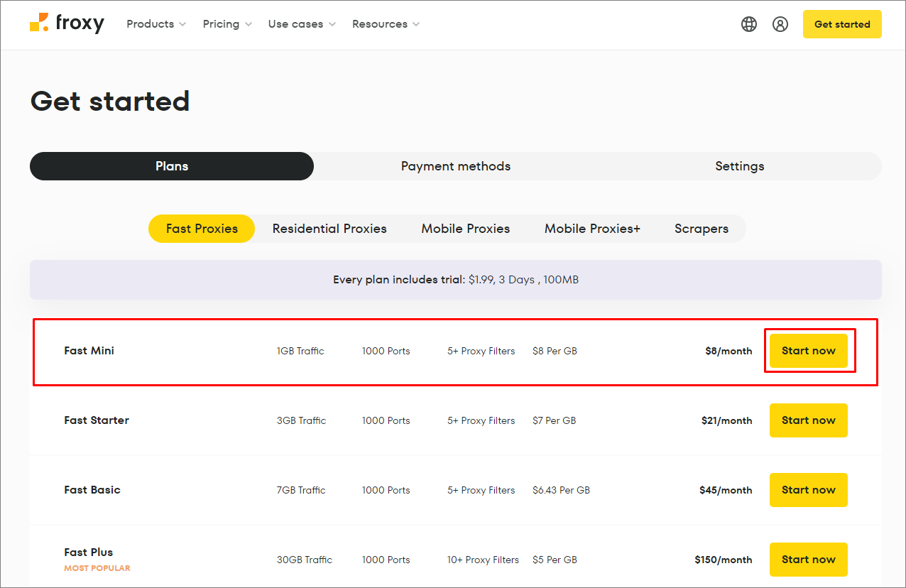Open the Use cases dropdown
This screenshot has height=588, width=906.
(x=301, y=23)
